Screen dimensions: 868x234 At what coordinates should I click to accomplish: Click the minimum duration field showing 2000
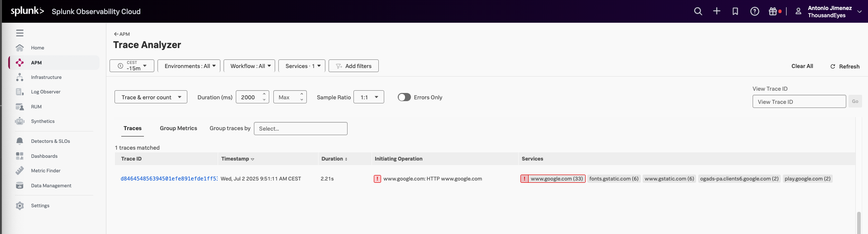248,97
